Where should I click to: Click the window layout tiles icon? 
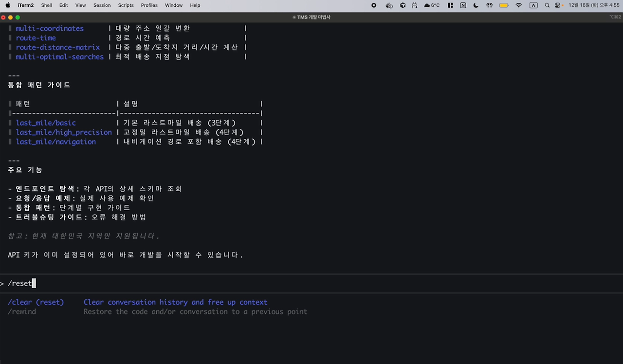pyautogui.click(x=451, y=5)
